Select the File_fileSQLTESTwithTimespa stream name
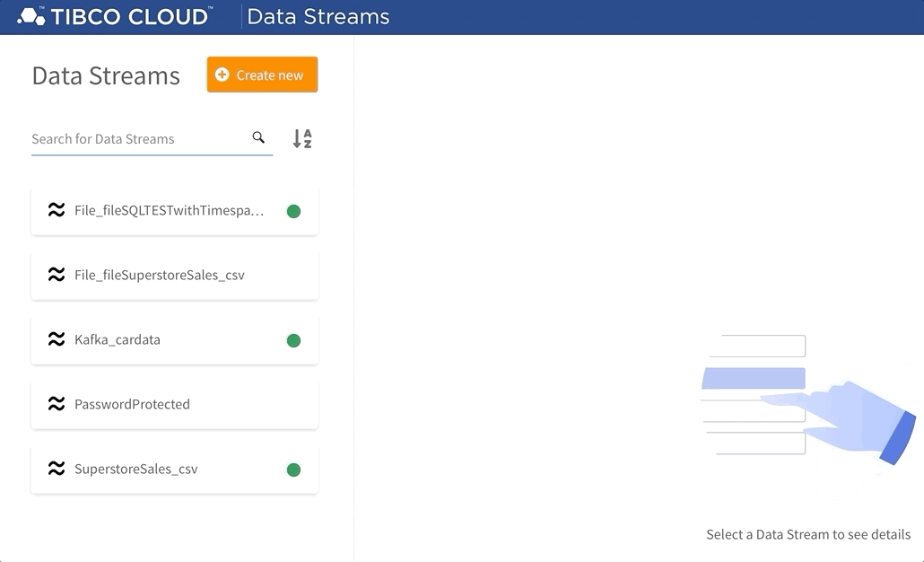 tap(170, 211)
